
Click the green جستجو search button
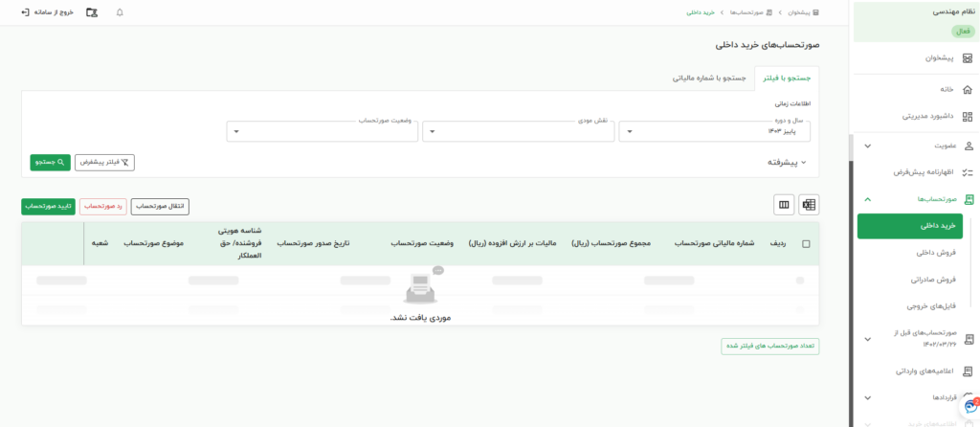click(50, 163)
